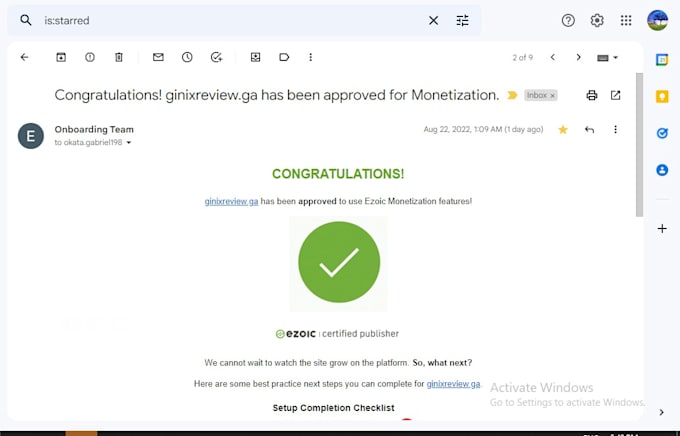680x436 pixels.
Task: Click sender name Onboarding Team
Action: [x=94, y=129]
